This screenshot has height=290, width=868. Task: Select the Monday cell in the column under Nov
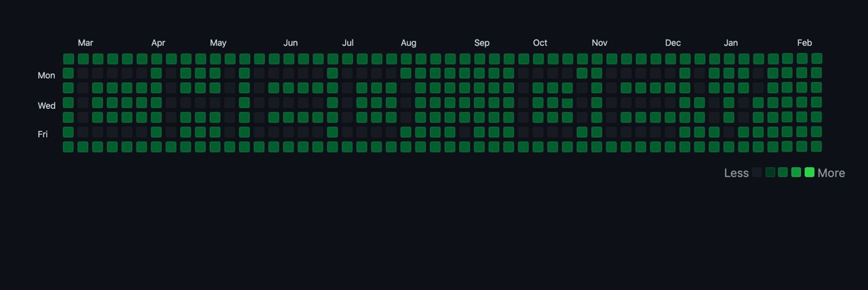pyautogui.click(x=596, y=73)
